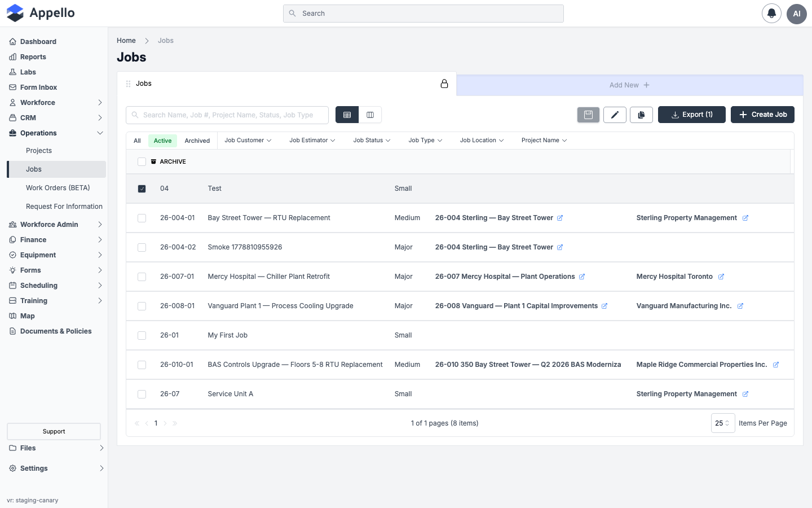Tick the checkbox for job 26-01
Image resolution: width=812 pixels, height=508 pixels.
tap(142, 335)
